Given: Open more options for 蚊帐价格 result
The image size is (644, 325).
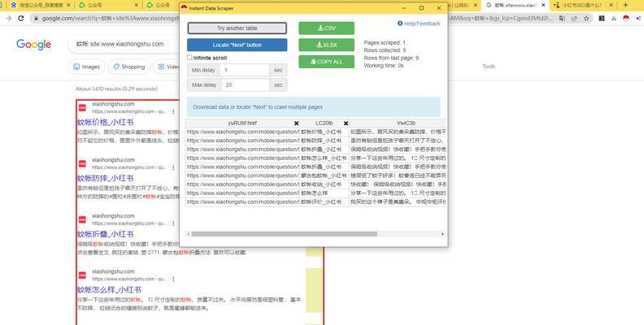Looking at the screenshot, I should pyautogui.click(x=173, y=111).
